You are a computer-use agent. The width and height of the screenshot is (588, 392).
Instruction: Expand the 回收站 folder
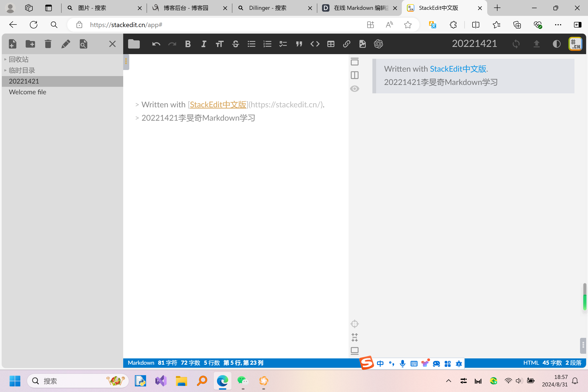pyautogui.click(x=63, y=59)
